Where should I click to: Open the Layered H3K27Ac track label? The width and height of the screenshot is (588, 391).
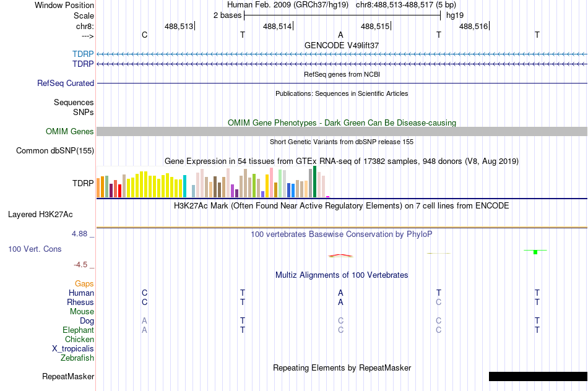coord(40,215)
